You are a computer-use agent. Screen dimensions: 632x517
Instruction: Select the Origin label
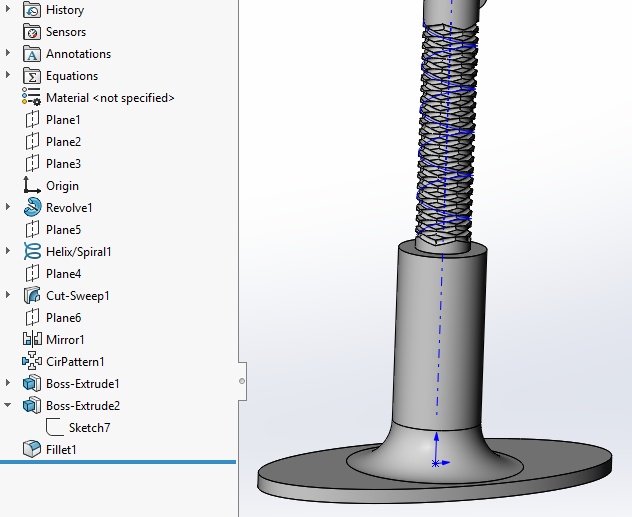tap(62, 186)
